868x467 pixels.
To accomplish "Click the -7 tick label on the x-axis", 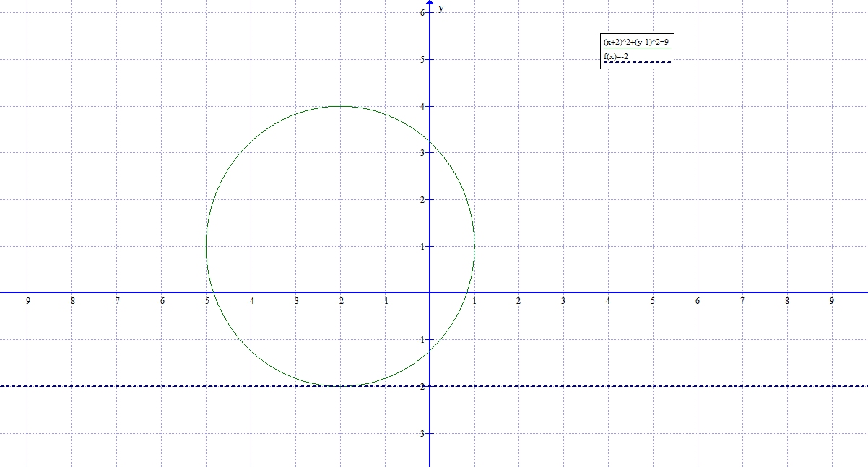I will point(116,301).
